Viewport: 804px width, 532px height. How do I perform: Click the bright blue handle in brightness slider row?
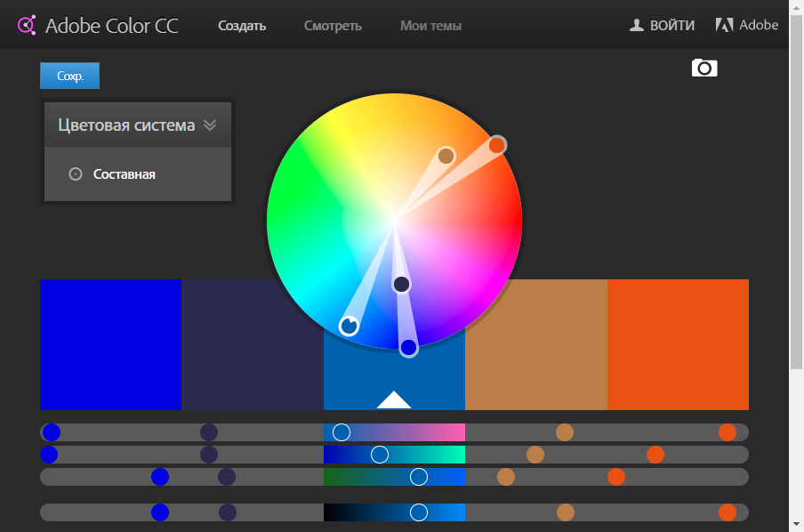click(x=160, y=512)
